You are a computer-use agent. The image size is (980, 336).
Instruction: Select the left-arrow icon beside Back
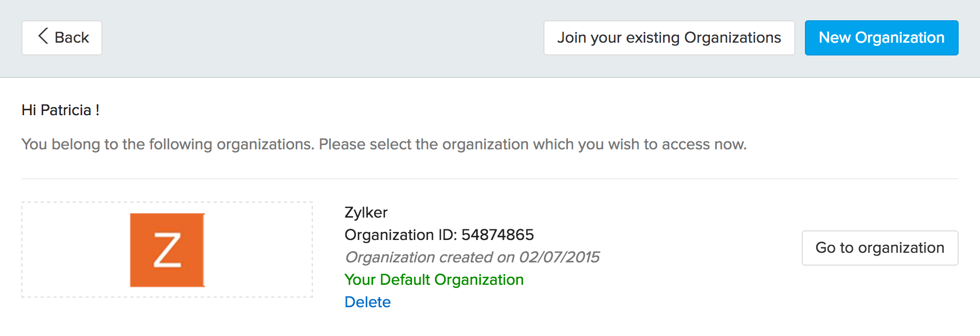tap(43, 37)
